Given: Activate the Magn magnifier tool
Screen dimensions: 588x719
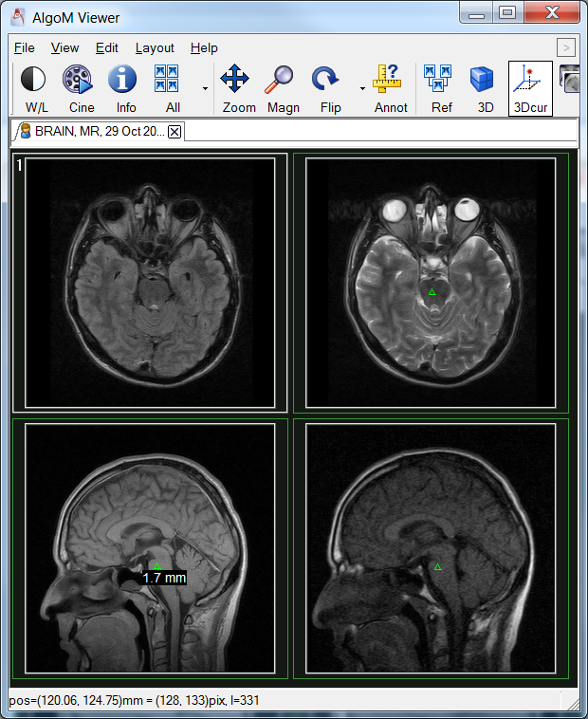Looking at the screenshot, I should pos(282,89).
